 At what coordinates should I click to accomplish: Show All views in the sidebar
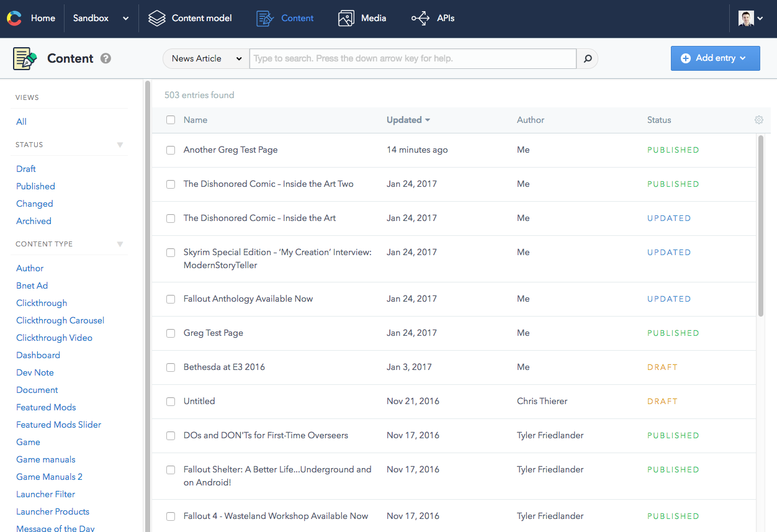tap(21, 122)
